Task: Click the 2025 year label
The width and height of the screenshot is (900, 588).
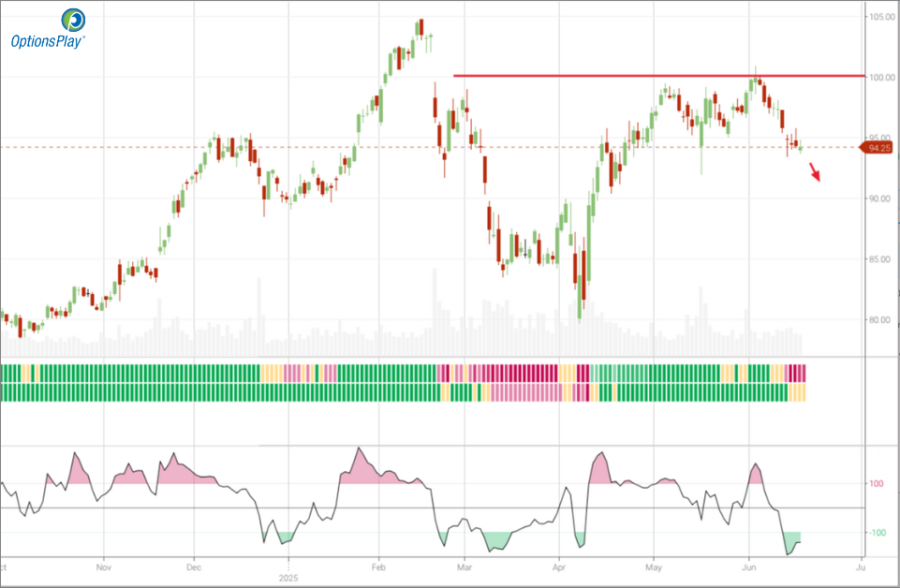Action: 288,578
